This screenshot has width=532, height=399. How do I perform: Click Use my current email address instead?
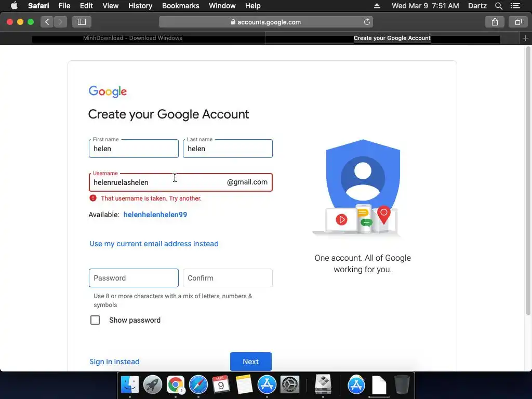pyautogui.click(x=154, y=244)
